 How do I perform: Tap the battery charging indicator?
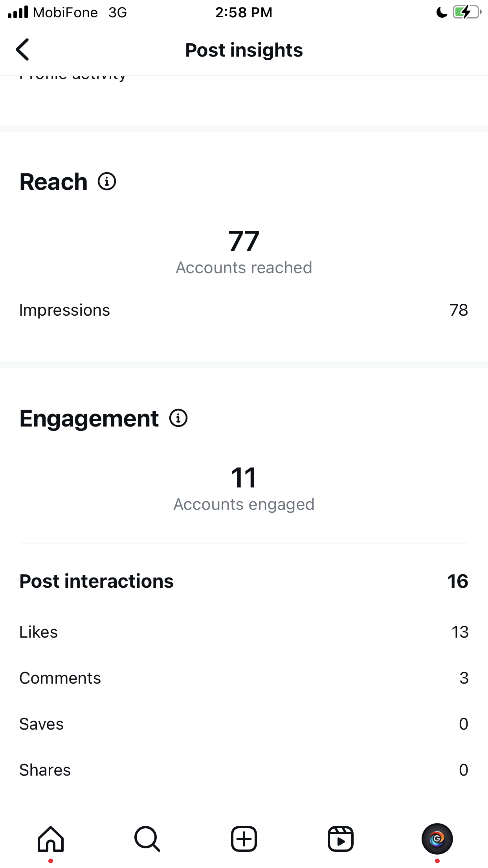[467, 12]
